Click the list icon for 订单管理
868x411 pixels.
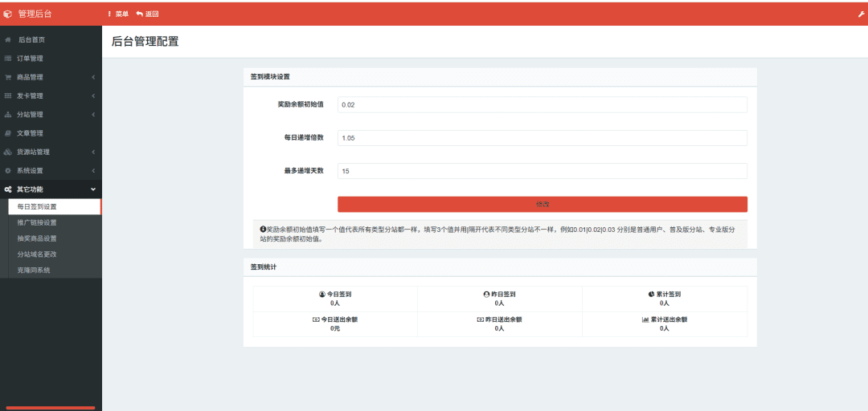pyautogui.click(x=8, y=59)
